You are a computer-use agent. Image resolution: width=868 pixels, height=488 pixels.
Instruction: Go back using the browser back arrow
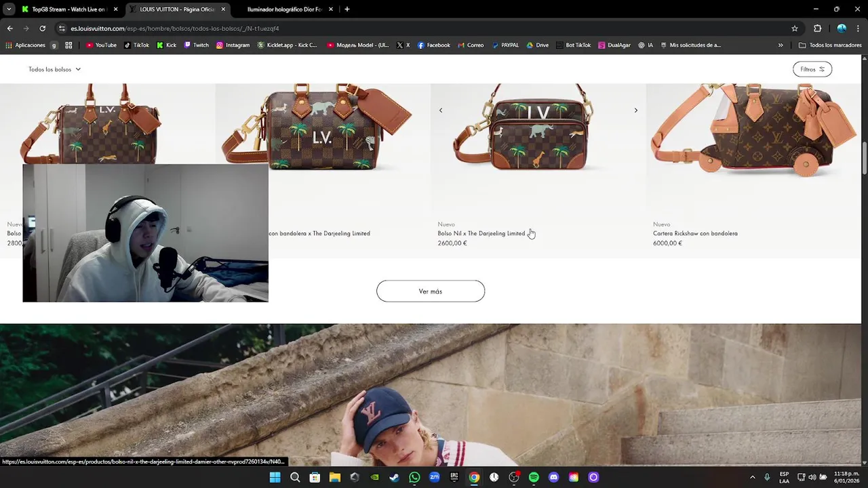click(x=9, y=28)
